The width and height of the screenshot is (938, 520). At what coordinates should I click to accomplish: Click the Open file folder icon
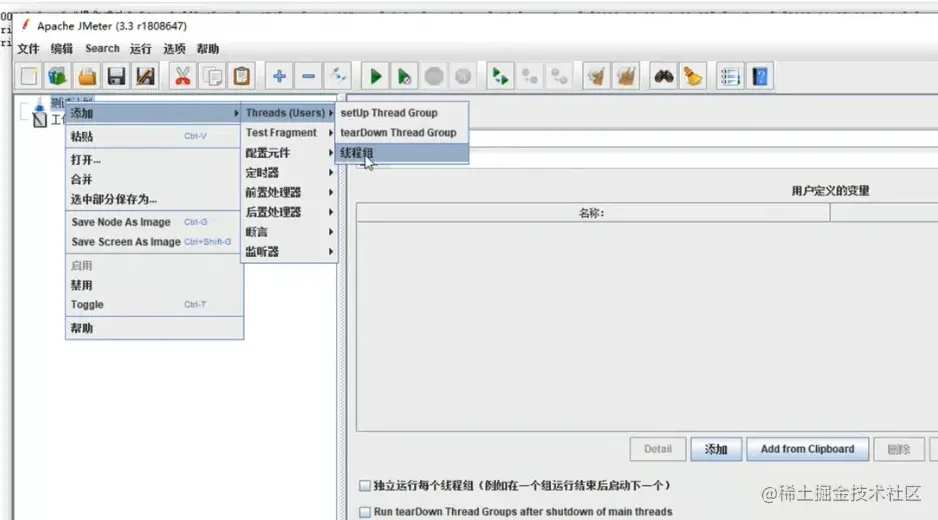[87, 77]
